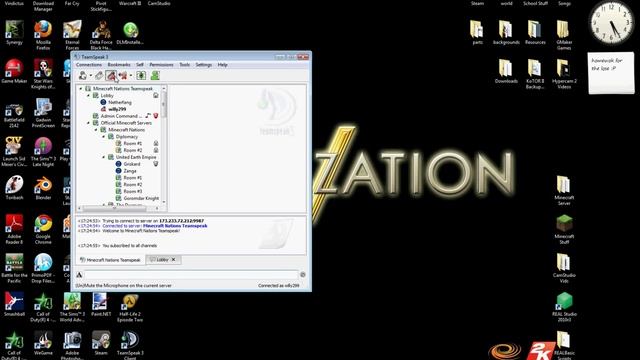Image resolution: width=640 pixels, height=360 pixels.
Task: Click the emoticon icon beside chat input
Action: tap(303, 275)
